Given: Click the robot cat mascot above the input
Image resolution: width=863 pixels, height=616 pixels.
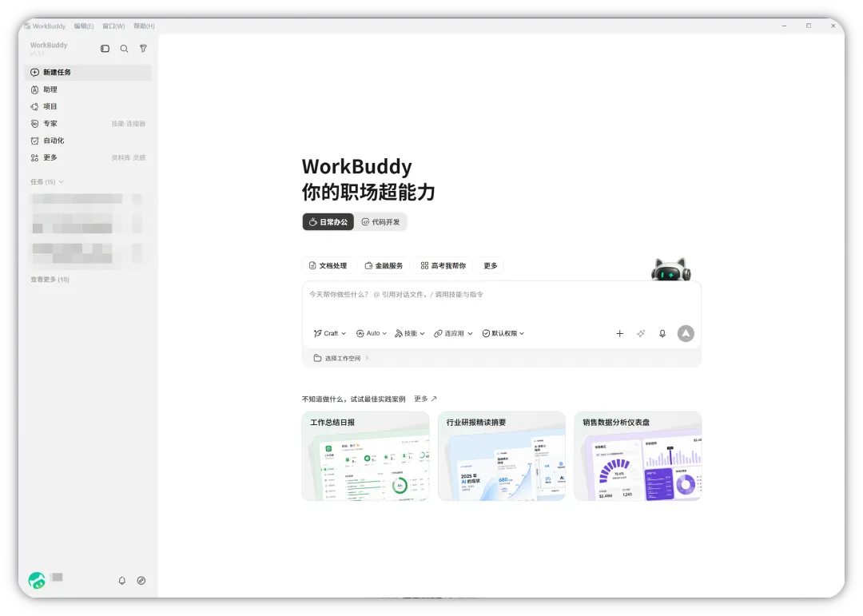Looking at the screenshot, I should [671, 270].
